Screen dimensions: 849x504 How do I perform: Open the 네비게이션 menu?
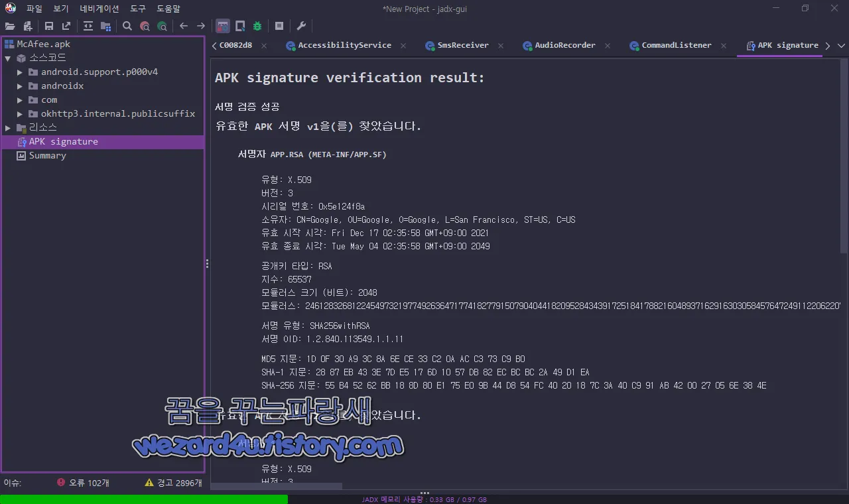(x=99, y=9)
